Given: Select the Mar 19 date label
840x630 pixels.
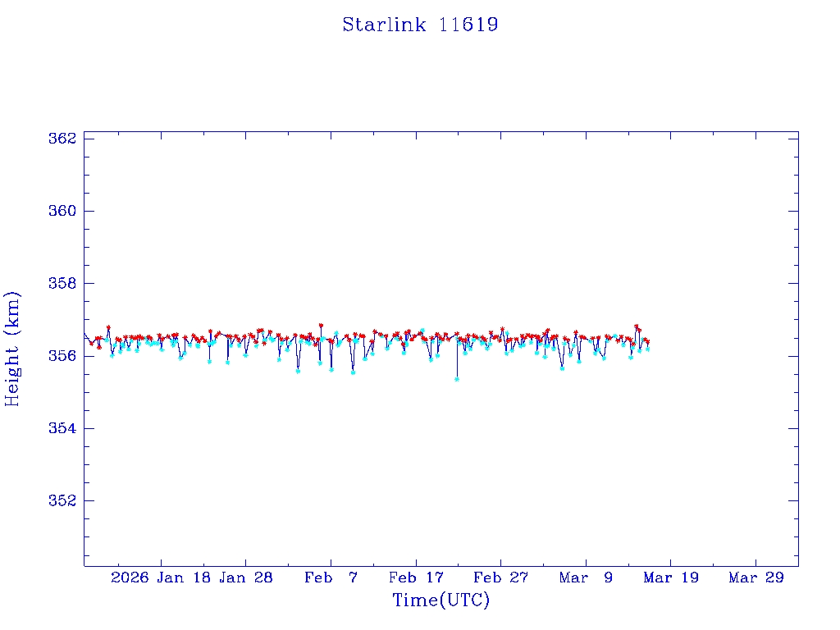Looking at the screenshot, I should (671, 577).
